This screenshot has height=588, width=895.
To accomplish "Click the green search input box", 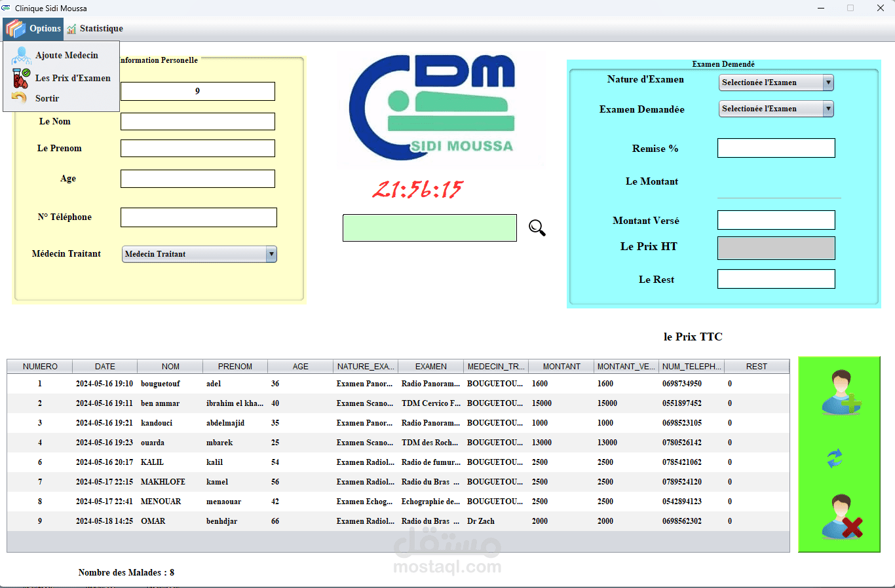I will tap(430, 228).
